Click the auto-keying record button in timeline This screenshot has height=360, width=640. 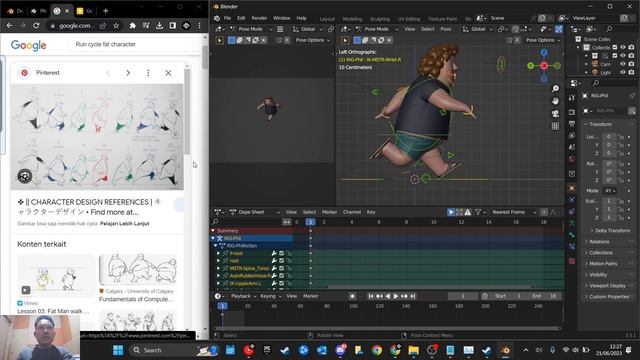click(352, 296)
